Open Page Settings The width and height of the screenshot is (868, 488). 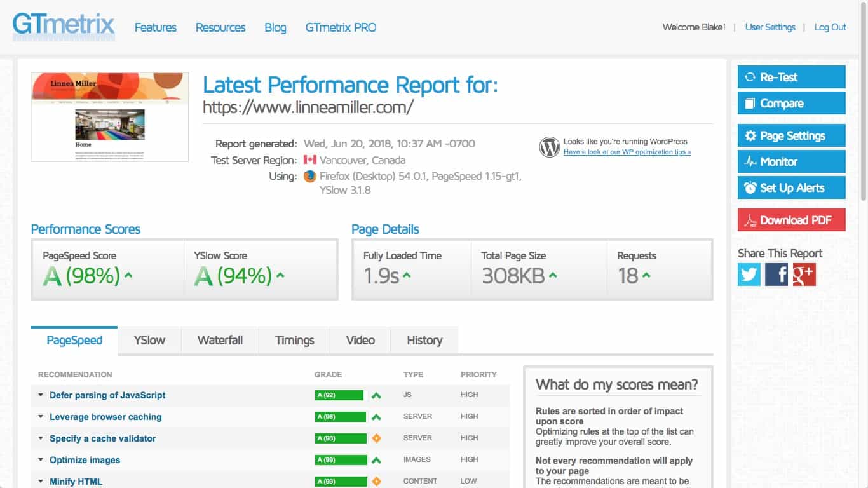(792, 135)
